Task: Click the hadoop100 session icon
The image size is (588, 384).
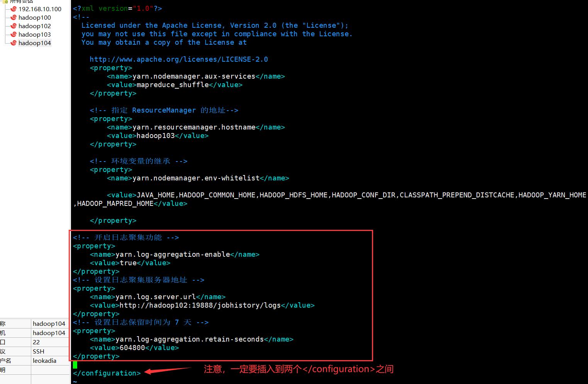Action: point(14,17)
